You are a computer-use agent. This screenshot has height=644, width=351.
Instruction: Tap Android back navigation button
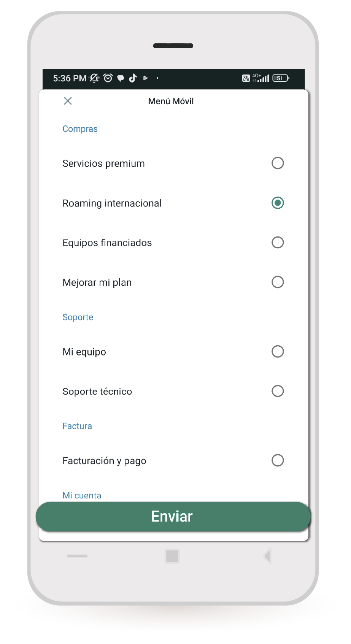pyautogui.click(x=267, y=556)
